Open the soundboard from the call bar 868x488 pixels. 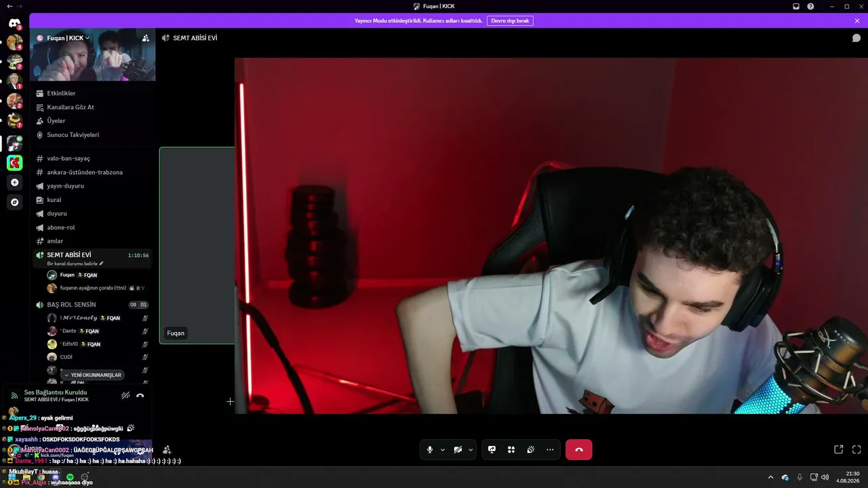[x=531, y=449]
